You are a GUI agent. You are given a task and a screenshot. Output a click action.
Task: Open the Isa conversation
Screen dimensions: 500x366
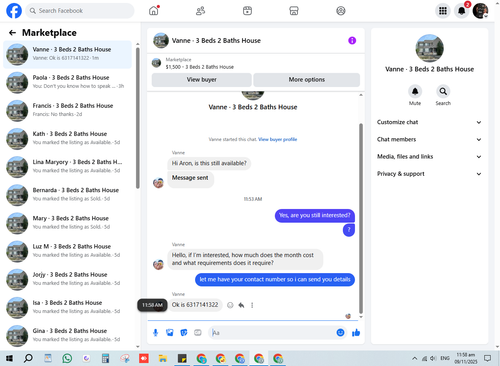click(x=67, y=308)
